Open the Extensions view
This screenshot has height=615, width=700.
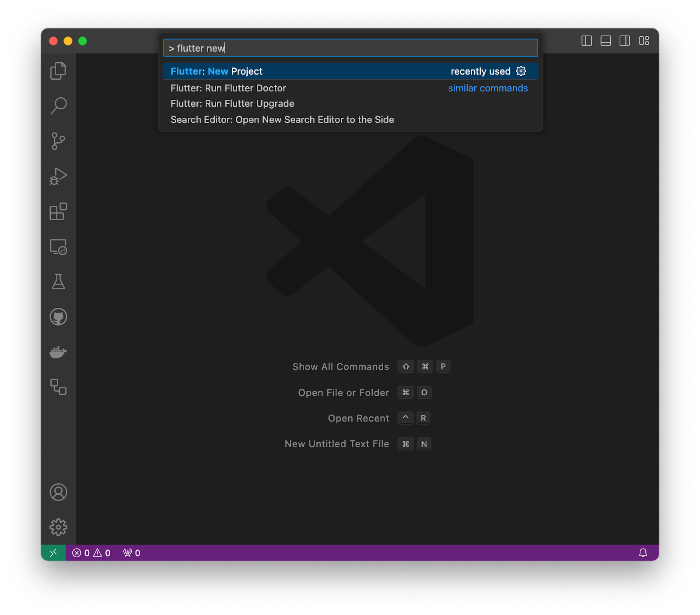tap(59, 212)
